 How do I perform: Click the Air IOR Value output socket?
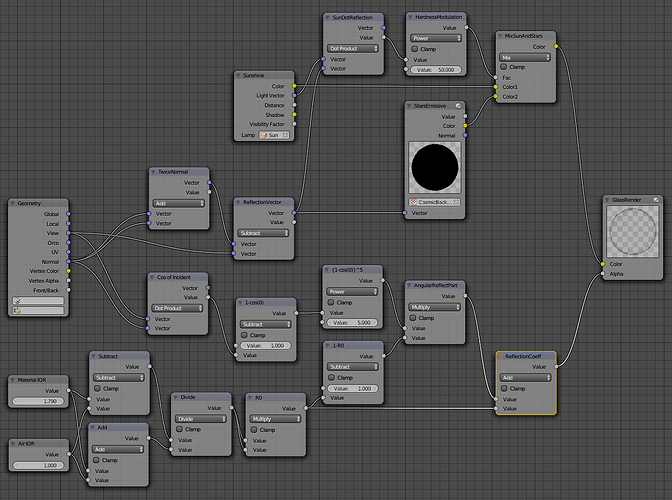(x=69, y=454)
